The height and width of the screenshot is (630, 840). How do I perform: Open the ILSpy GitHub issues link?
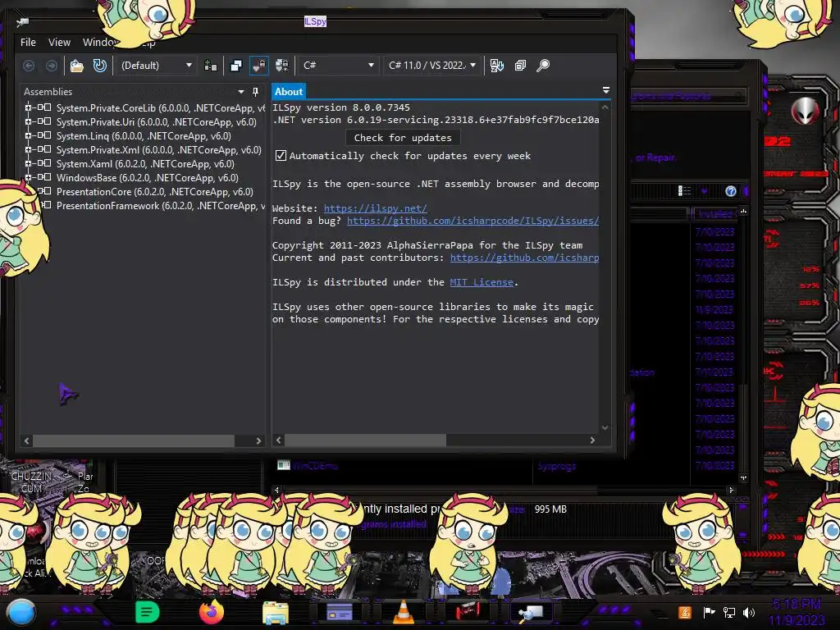[x=472, y=221]
